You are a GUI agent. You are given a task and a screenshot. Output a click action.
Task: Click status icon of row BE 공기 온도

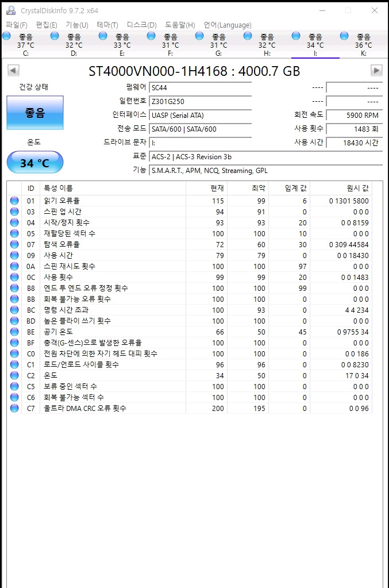click(14, 332)
